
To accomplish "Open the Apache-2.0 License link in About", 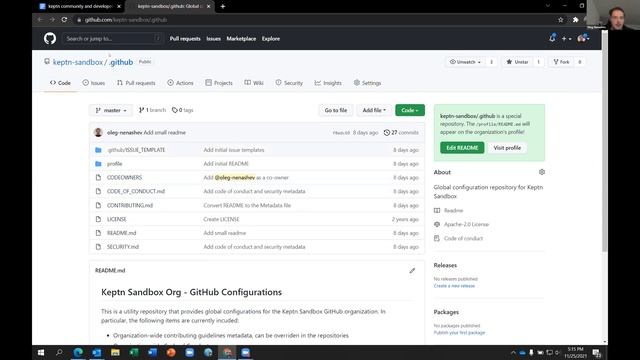I will [x=466, y=224].
